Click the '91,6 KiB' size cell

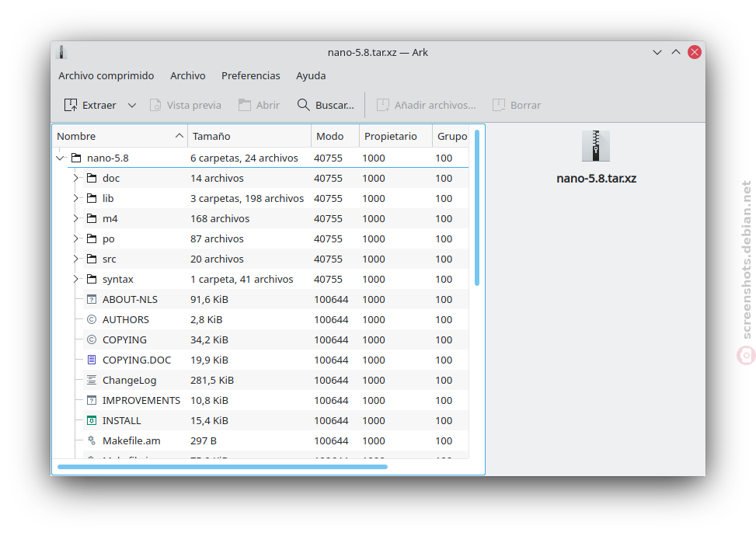pyautogui.click(x=209, y=299)
